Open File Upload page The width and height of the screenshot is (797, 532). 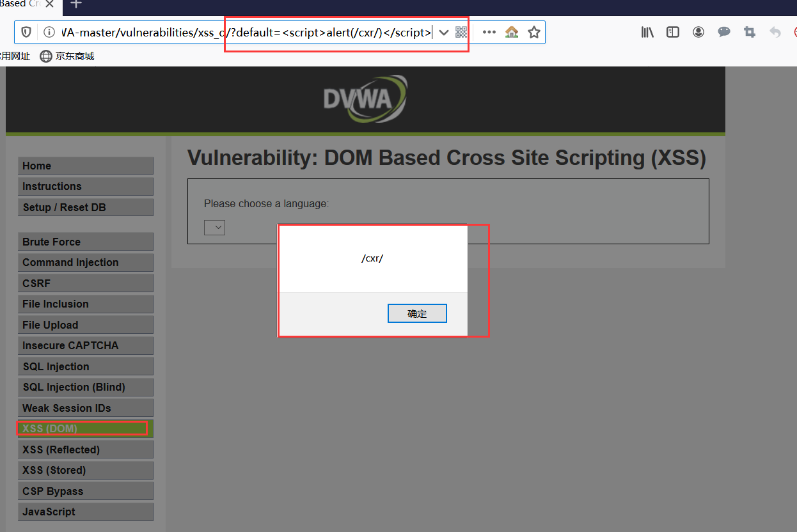[86, 325]
